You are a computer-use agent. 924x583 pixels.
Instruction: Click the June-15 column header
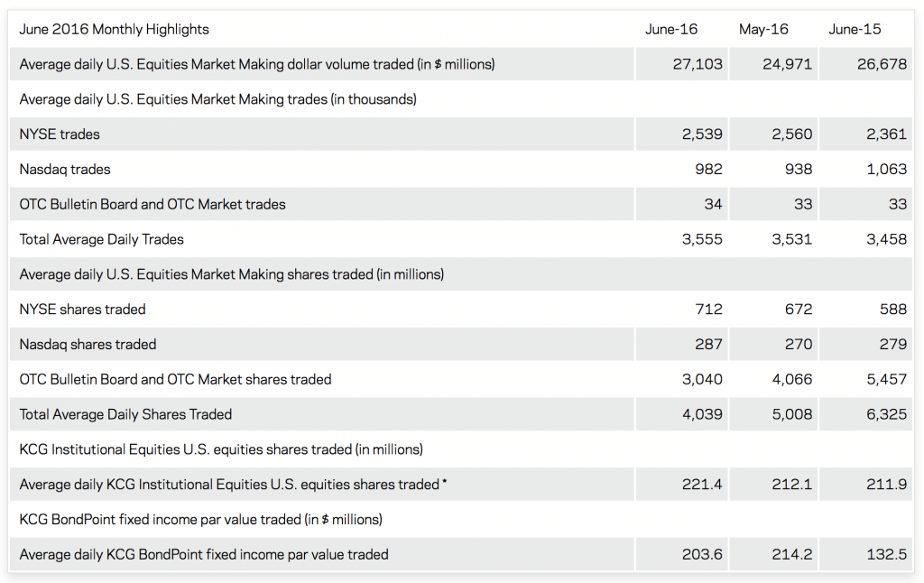[x=855, y=29]
